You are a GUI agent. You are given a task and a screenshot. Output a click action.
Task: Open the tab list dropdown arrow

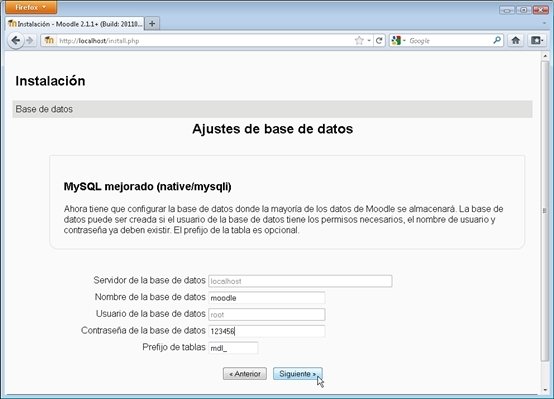pos(544,23)
